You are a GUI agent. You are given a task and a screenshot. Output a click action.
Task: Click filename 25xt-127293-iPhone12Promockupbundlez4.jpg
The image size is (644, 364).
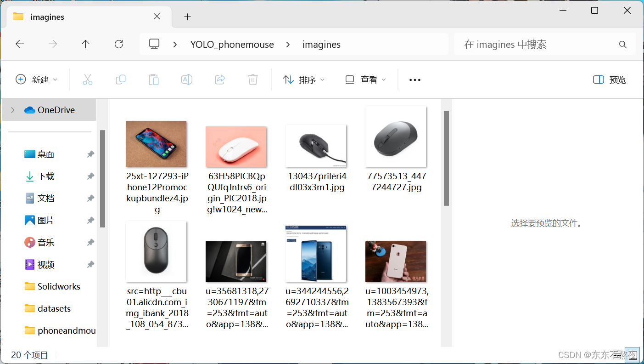pyautogui.click(x=157, y=193)
